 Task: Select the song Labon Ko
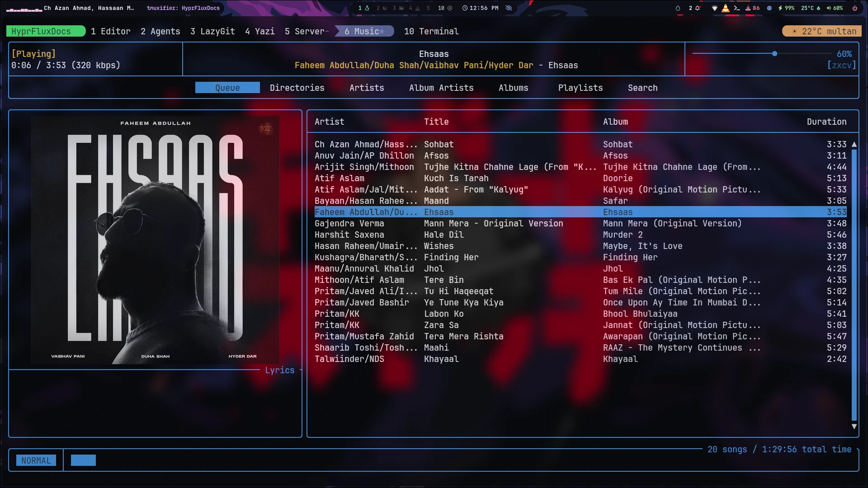click(580, 314)
